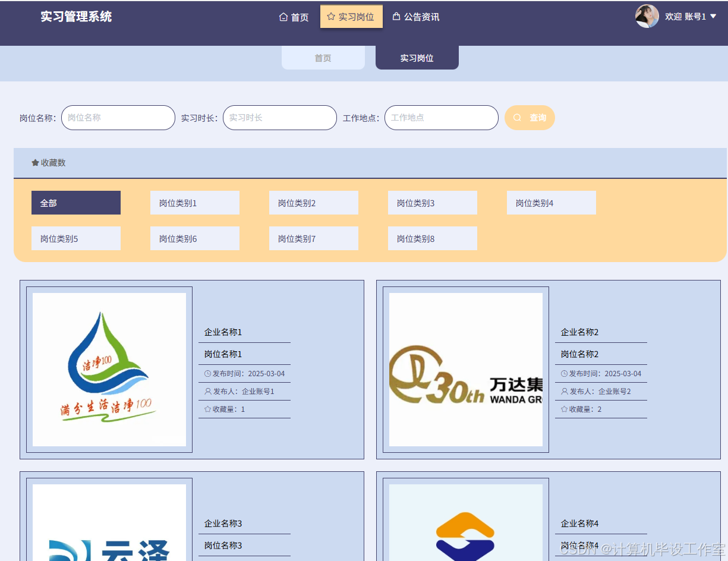Filter by 岗位类别2
Viewport: 728px width, 561px height.
pos(314,203)
